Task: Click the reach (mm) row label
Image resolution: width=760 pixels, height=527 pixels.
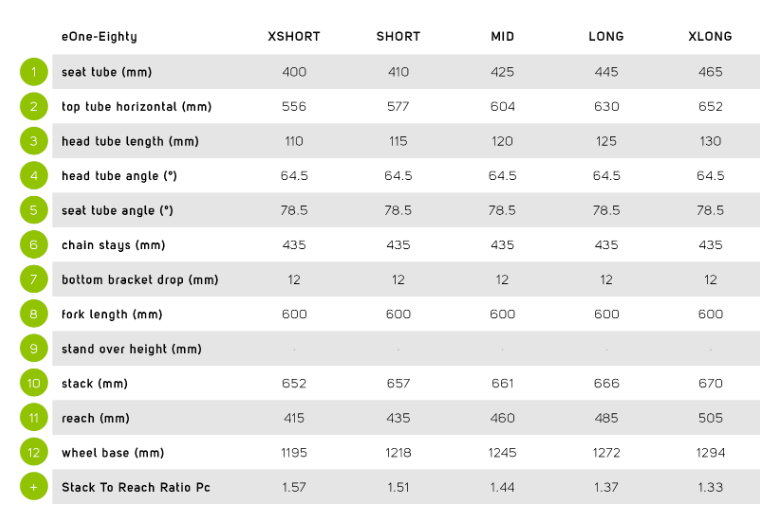Action: (95, 418)
